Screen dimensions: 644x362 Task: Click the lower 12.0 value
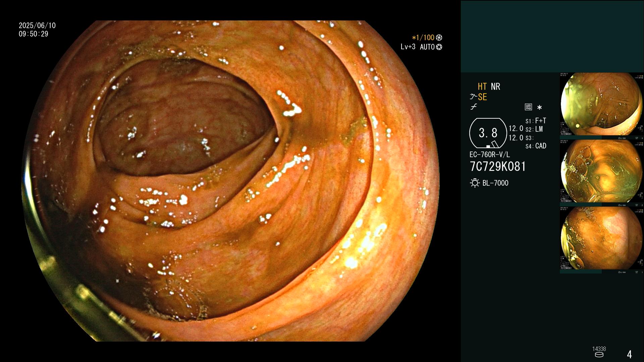516,138
